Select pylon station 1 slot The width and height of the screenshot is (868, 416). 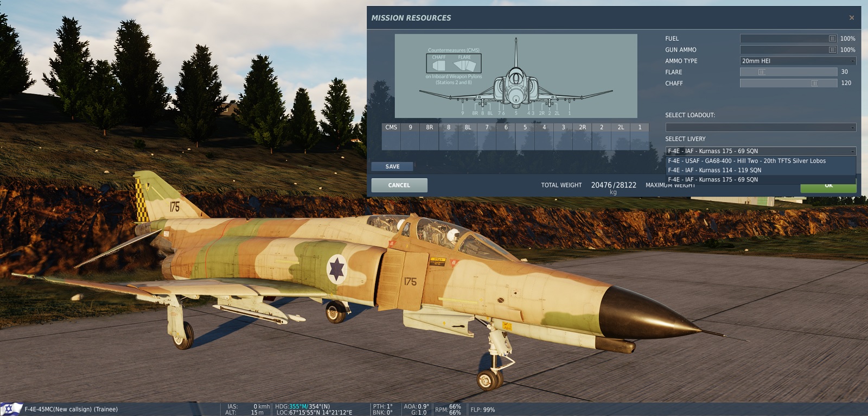640,138
